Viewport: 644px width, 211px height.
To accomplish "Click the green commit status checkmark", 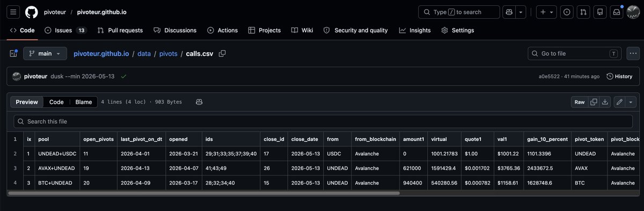I will tap(124, 77).
